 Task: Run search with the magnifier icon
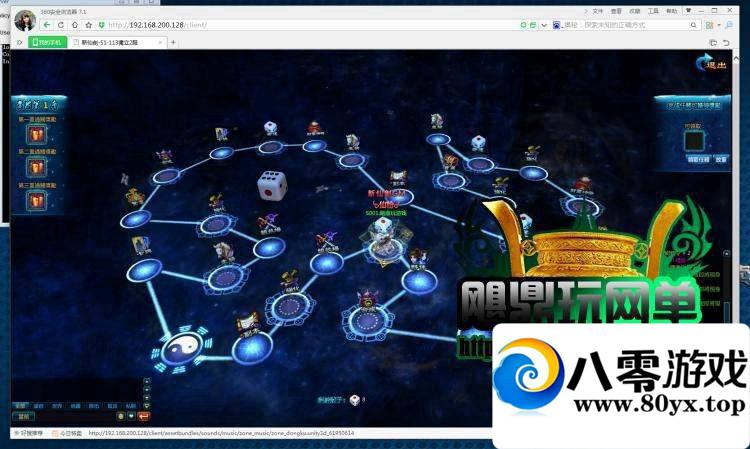click(x=694, y=25)
